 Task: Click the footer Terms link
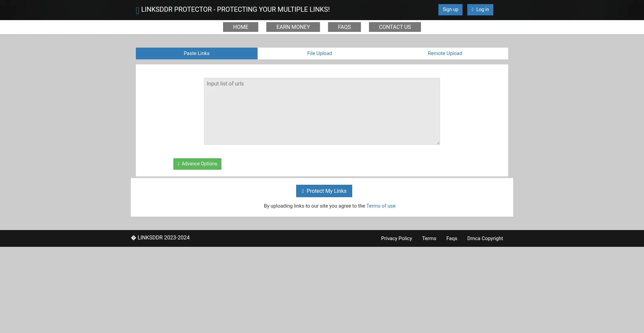point(429,238)
